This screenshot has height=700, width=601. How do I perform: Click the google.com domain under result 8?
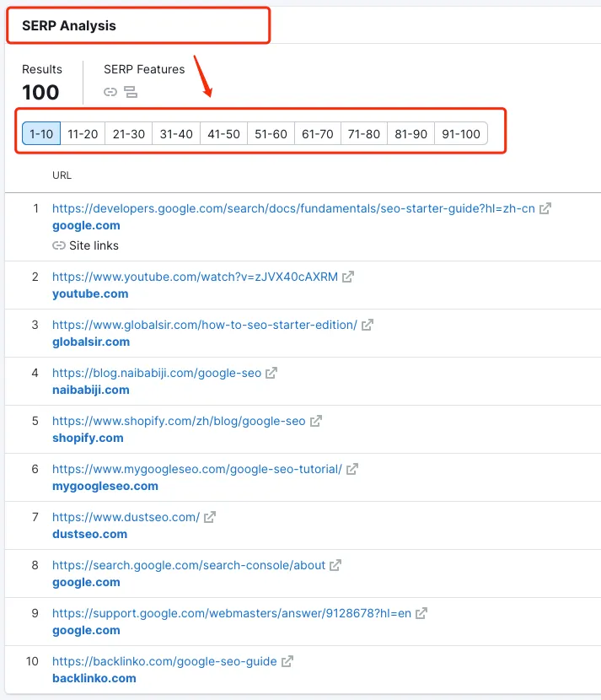tap(86, 582)
